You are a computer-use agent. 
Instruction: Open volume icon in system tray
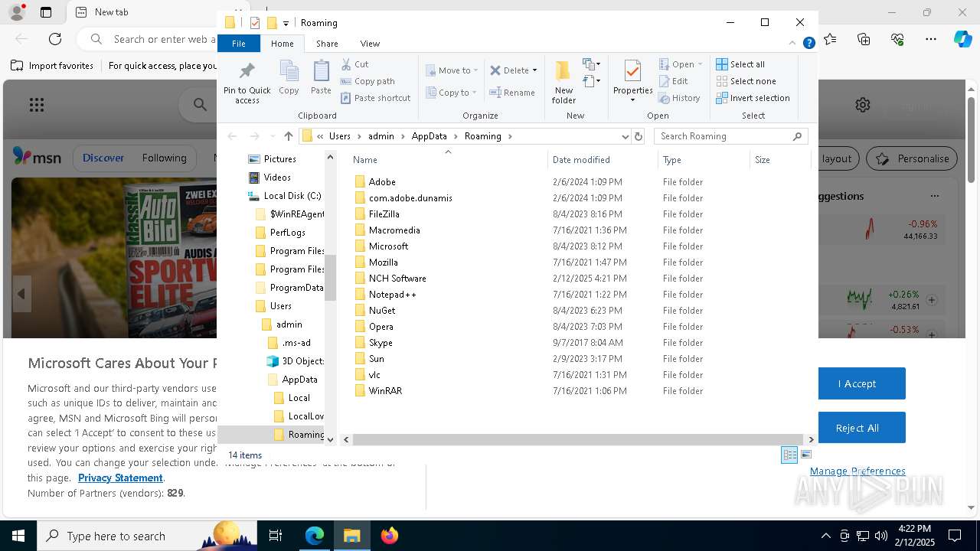point(881,536)
